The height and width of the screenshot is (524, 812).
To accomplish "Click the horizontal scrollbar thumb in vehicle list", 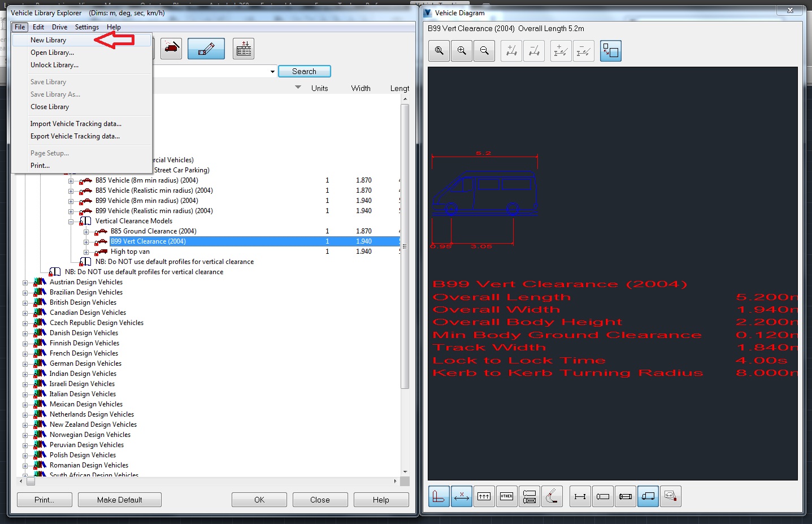I will [31, 482].
